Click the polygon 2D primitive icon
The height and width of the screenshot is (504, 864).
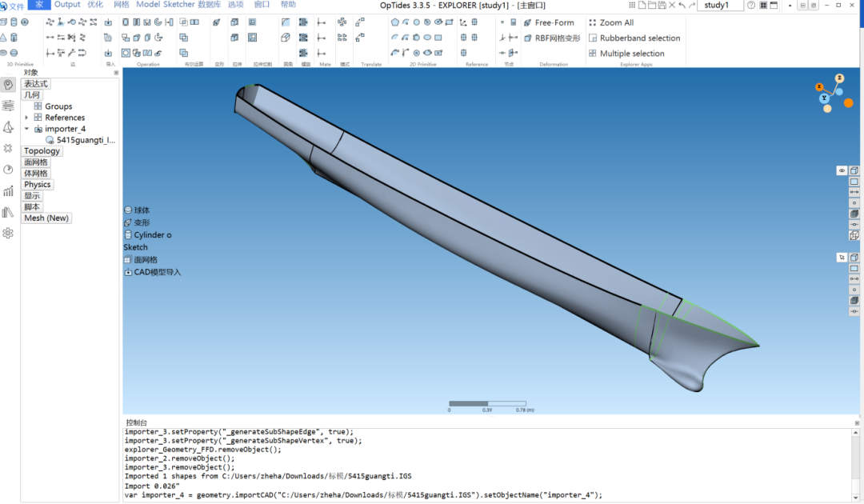pyautogui.click(x=395, y=22)
